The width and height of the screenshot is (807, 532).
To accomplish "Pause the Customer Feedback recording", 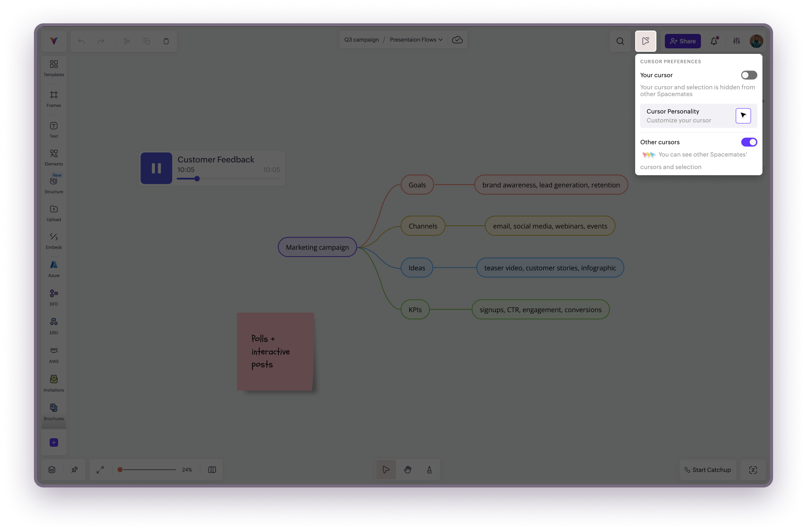I will click(157, 168).
